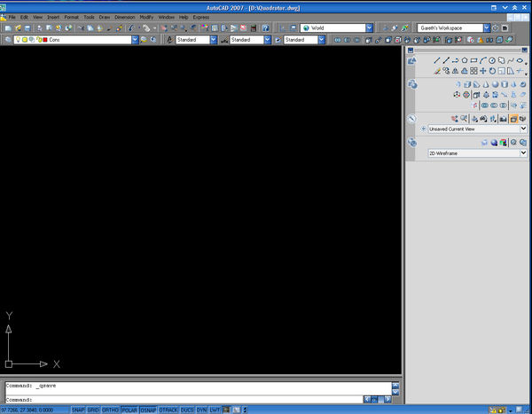The height and width of the screenshot is (414, 532).
Task: Open the dimension style Standard dropdown
Action: pos(250,40)
